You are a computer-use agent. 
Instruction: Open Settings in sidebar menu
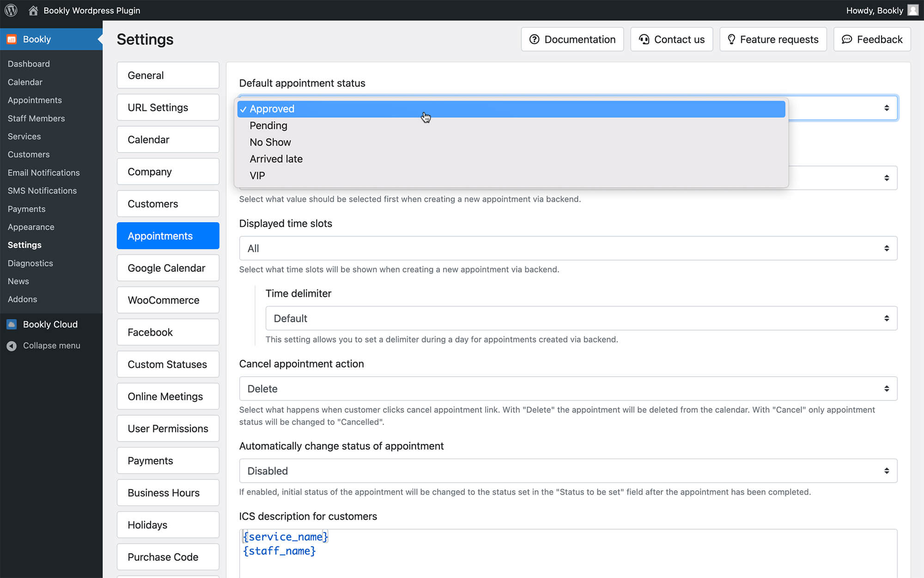point(24,245)
